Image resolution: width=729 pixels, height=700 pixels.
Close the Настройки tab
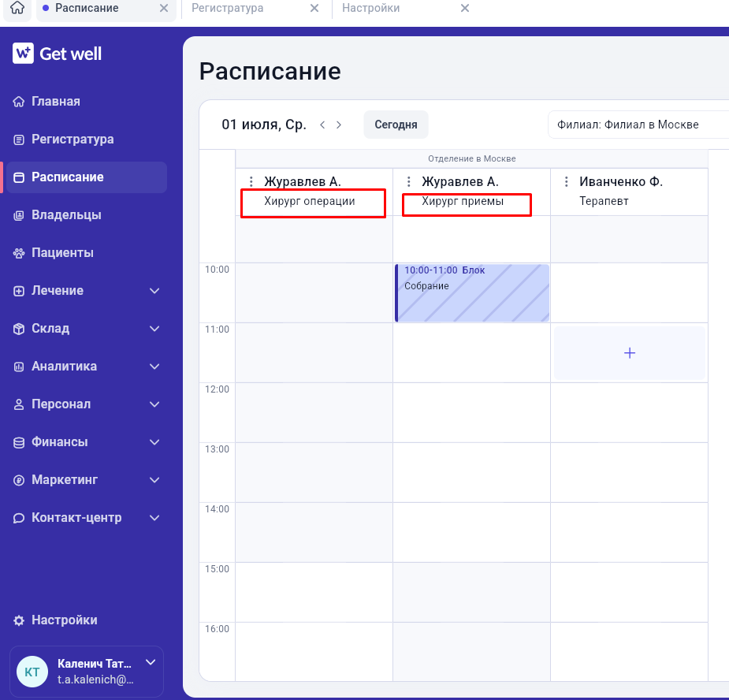coord(465,8)
